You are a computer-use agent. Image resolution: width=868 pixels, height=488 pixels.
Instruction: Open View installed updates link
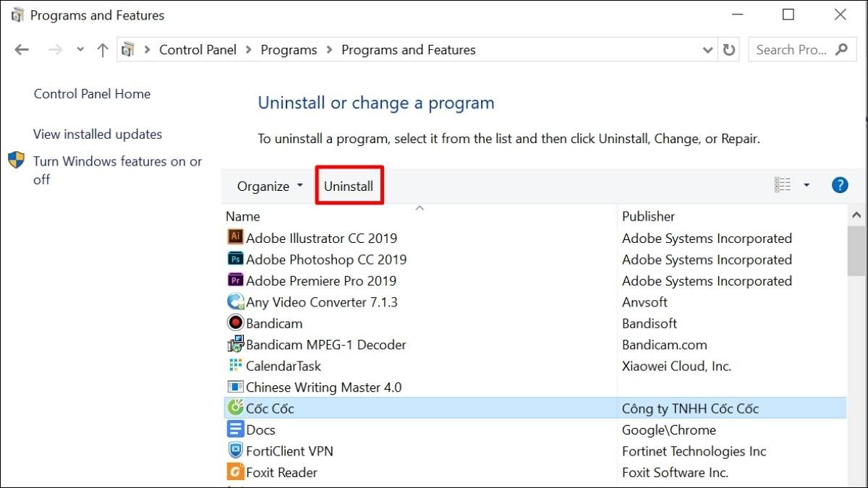(x=98, y=134)
